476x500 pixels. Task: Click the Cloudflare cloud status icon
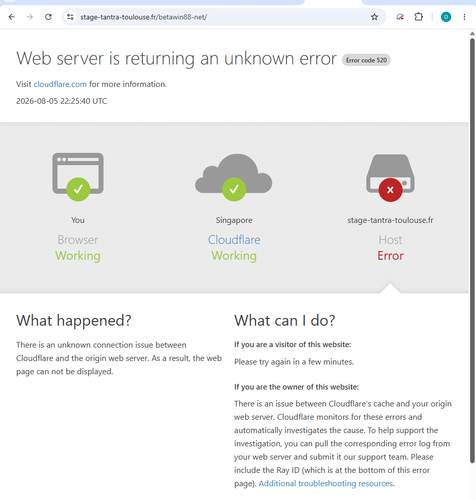coord(234,177)
